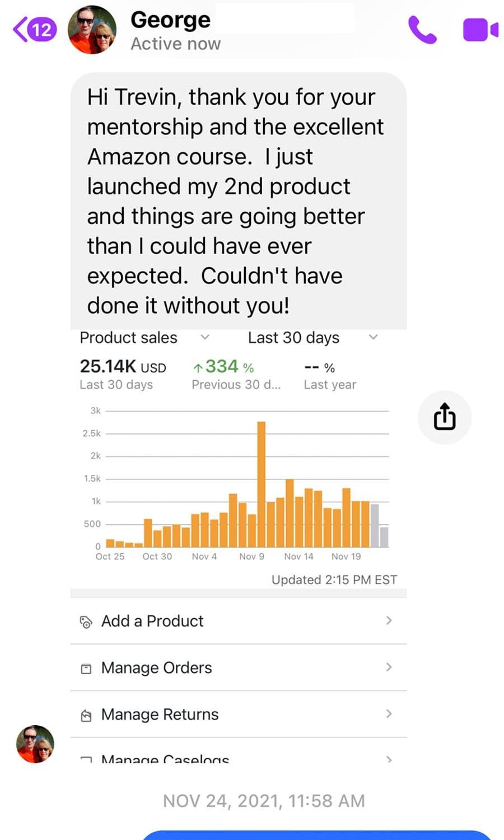
Task: Select the Manage Returns menu item
Action: point(239,714)
